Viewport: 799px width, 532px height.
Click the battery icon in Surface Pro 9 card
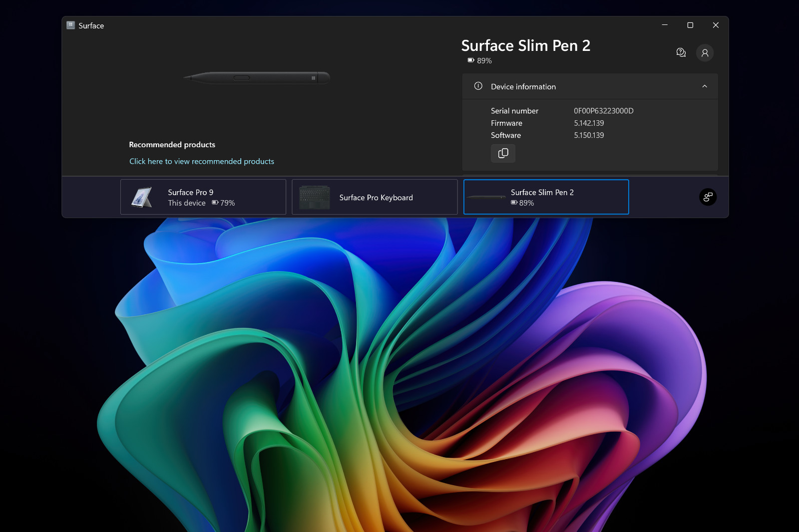[x=215, y=203]
